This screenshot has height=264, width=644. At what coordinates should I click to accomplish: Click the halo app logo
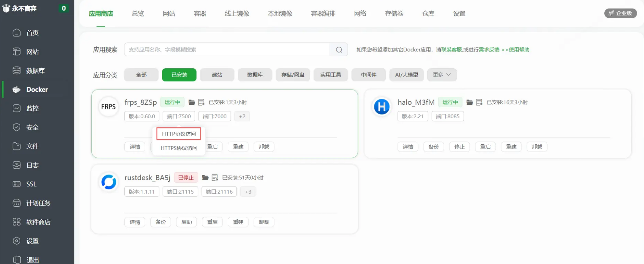[382, 107]
